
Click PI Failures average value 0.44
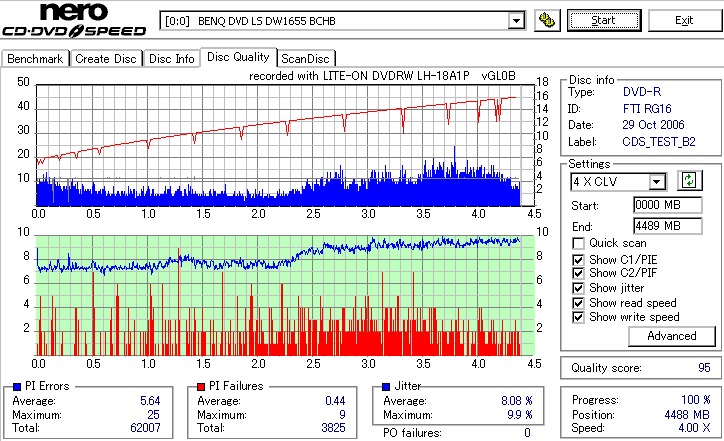click(335, 401)
